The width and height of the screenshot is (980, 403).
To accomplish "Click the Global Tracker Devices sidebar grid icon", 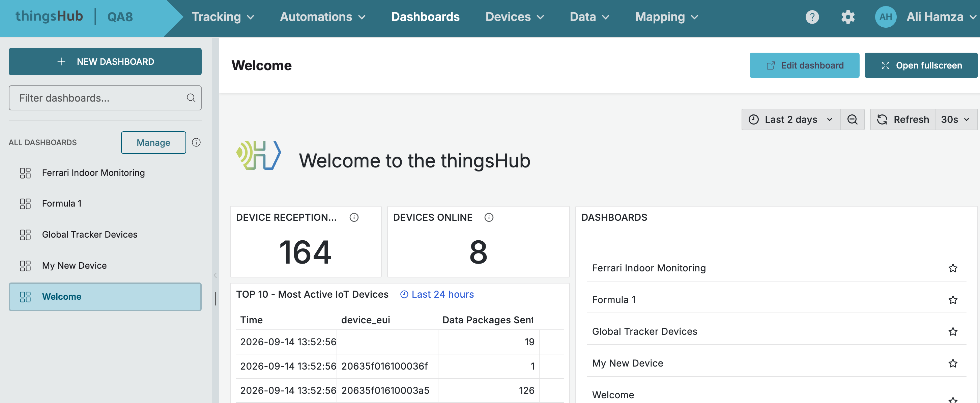I will point(25,235).
